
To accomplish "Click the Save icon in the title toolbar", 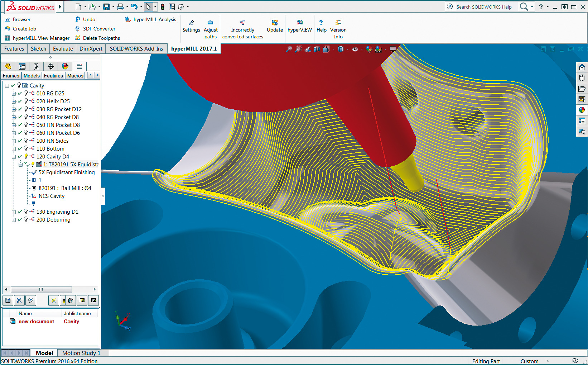I will (106, 7).
